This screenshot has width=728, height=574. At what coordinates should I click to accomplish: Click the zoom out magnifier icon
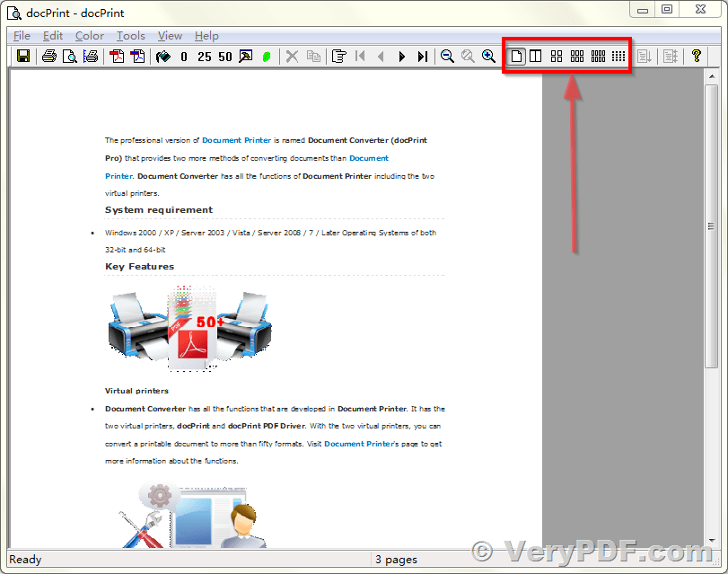coord(446,56)
